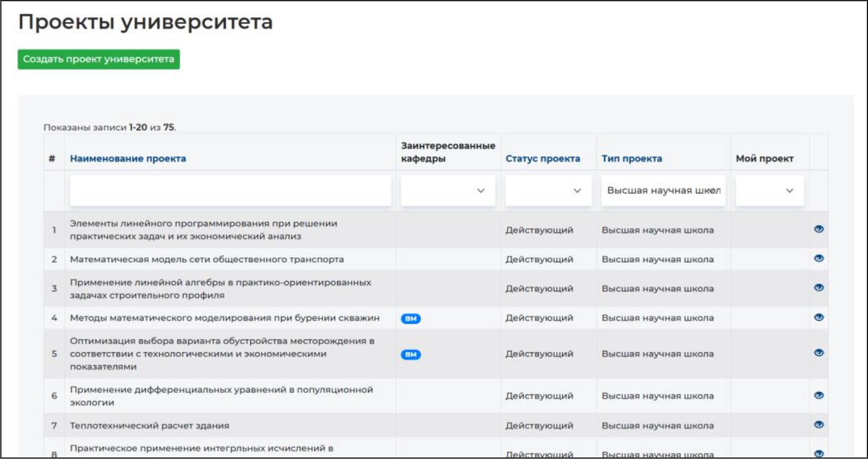Image resolution: width=868 pixels, height=459 pixels.
Task: View 'Теплотехнический расчет здания' via eye icon
Action: click(818, 425)
